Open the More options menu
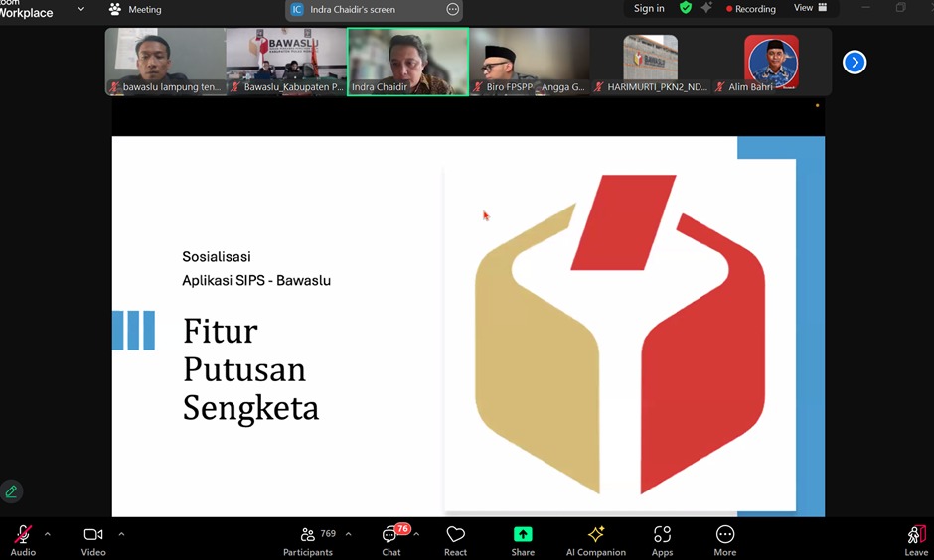 (x=725, y=540)
